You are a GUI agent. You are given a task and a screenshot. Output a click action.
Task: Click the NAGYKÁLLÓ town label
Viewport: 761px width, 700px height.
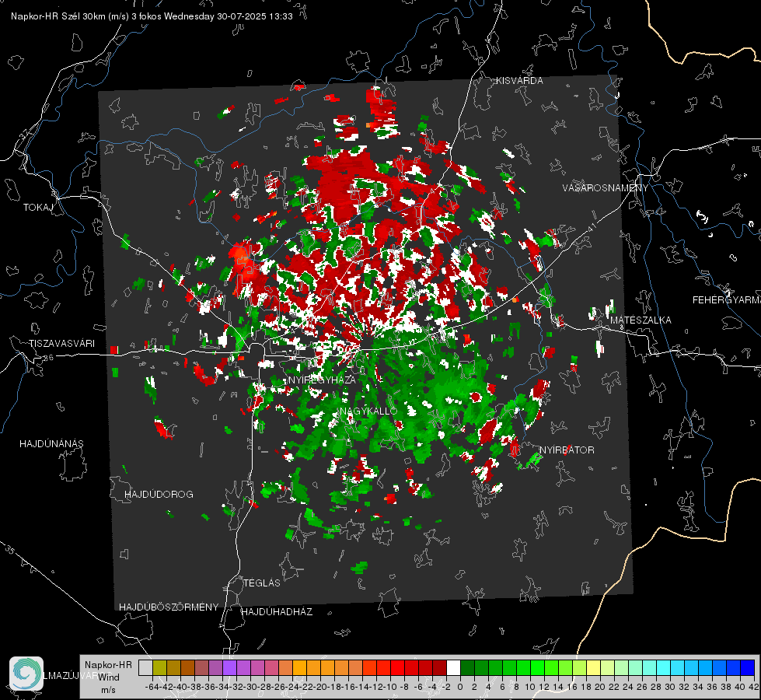[369, 411]
